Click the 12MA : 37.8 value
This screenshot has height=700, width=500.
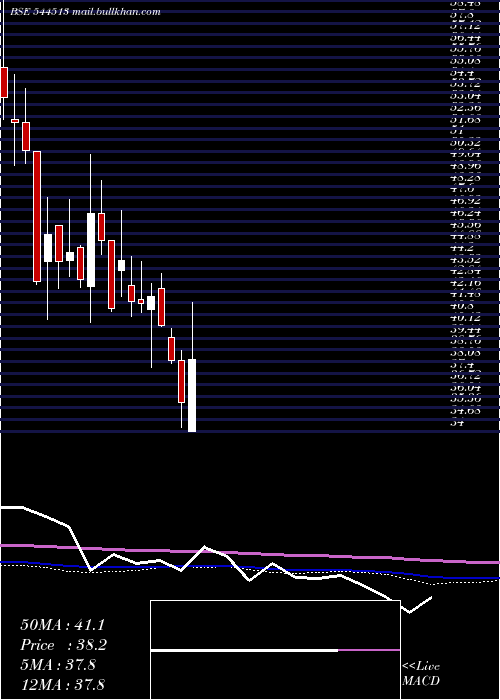coord(62,685)
